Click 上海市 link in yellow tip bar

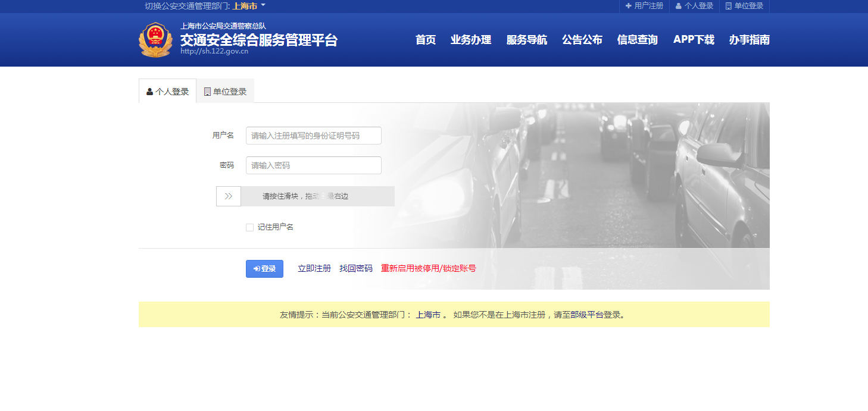click(428, 315)
